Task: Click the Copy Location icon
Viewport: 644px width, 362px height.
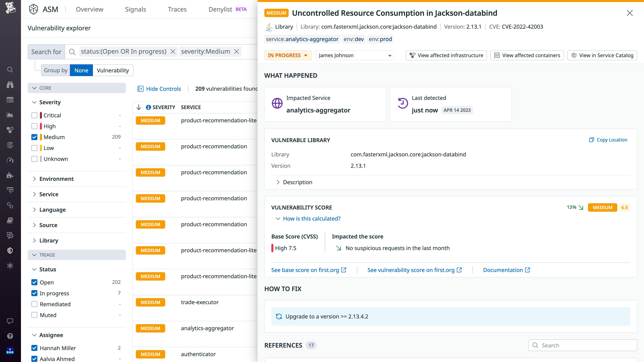Action: pyautogui.click(x=591, y=140)
